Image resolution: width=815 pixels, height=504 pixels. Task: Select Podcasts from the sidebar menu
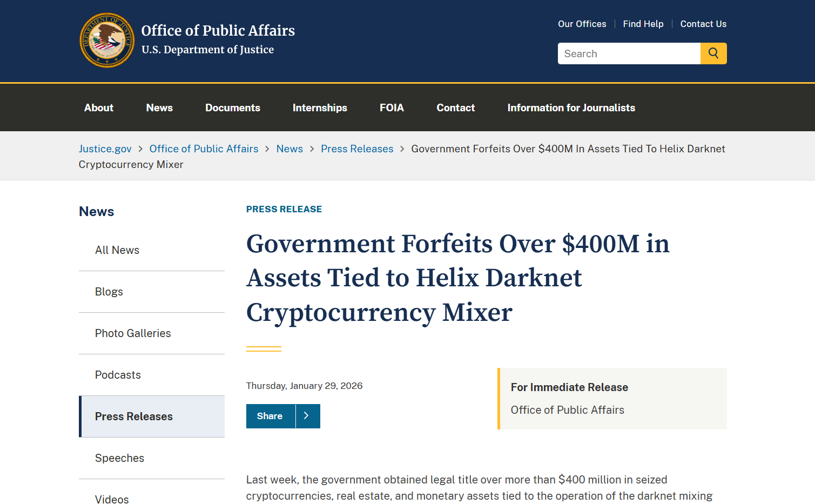118,375
